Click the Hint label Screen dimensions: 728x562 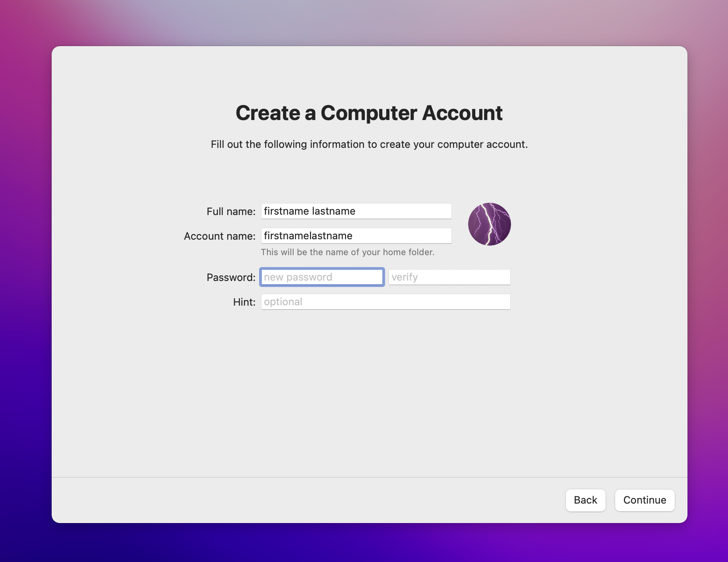coord(244,302)
